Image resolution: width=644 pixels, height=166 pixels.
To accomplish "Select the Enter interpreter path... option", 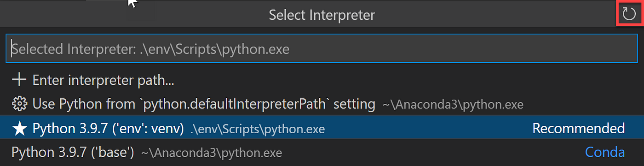I will (x=103, y=80).
